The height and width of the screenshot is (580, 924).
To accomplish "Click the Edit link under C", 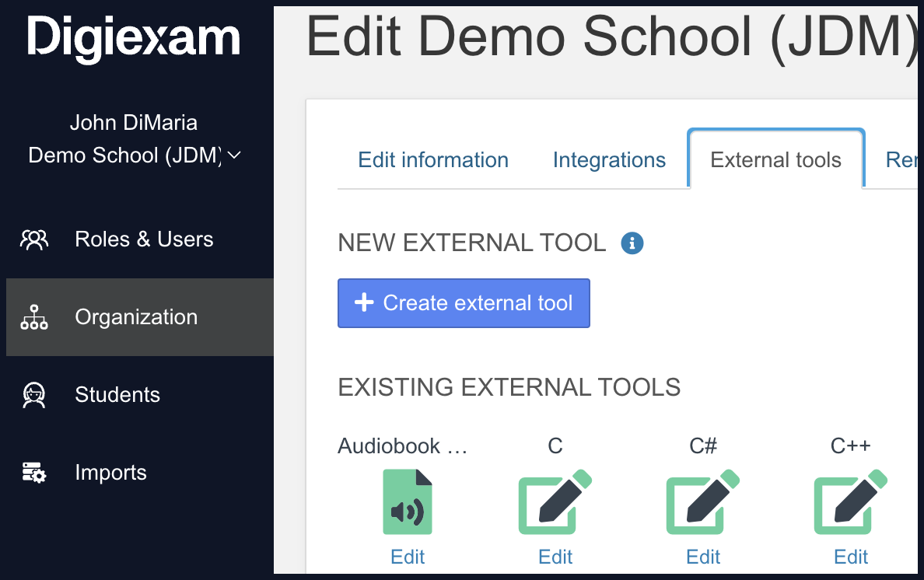I will click(555, 557).
